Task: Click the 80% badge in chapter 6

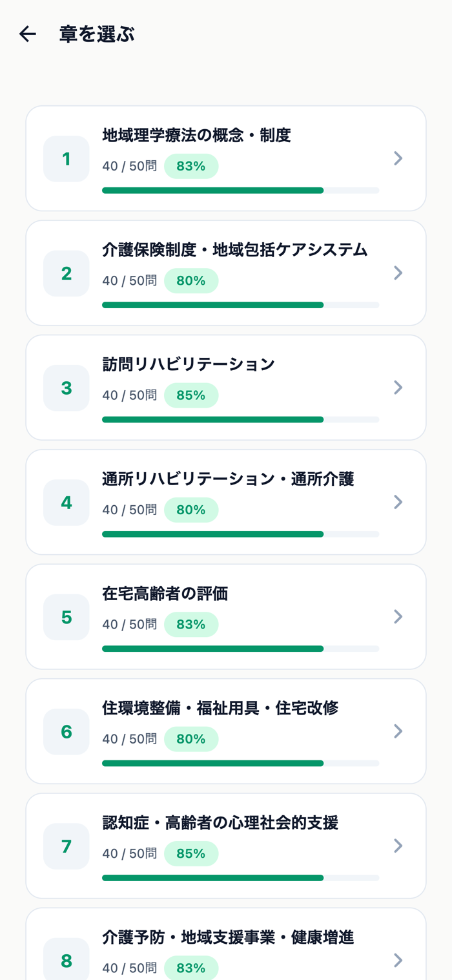Action: pos(191,739)
